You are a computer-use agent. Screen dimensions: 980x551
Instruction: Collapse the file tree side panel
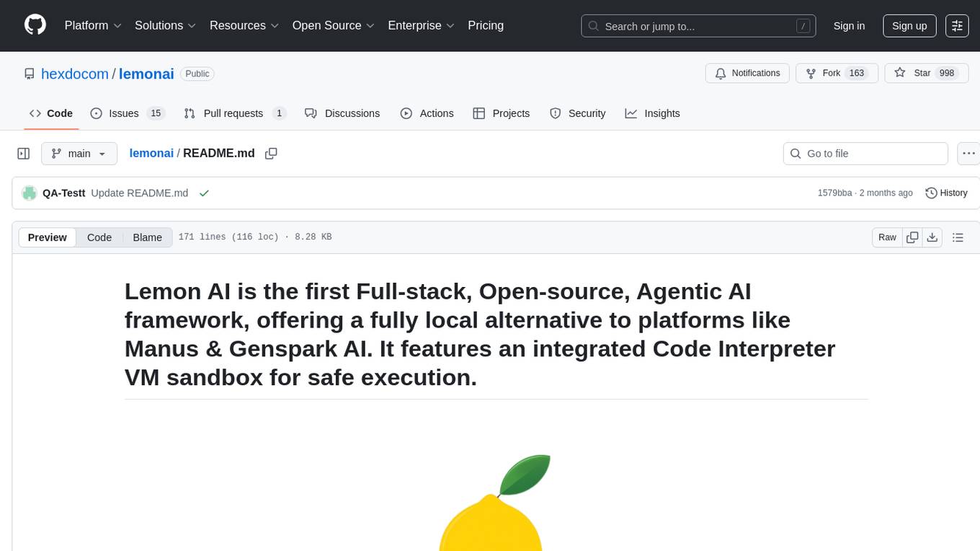(x=24, y=154)
